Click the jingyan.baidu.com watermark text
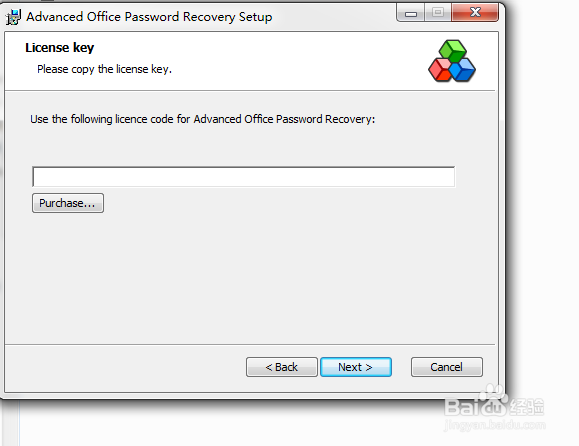The width and height of the screenshot is (579, 446). click(x=494, y=425)
